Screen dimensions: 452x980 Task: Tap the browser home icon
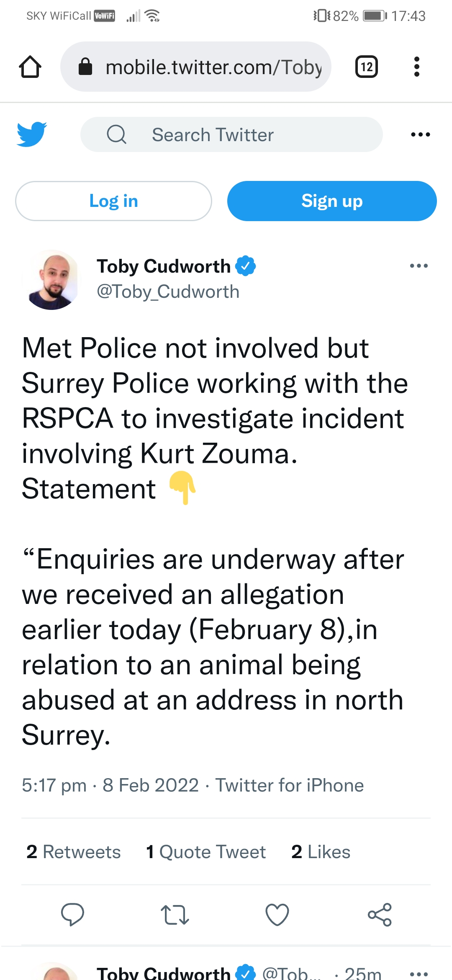tap(30, 67)
